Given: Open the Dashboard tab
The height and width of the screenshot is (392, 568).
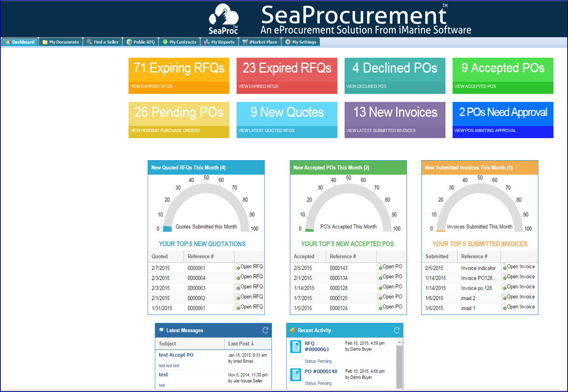Looking at the screenshot, I should pos(20,42).
